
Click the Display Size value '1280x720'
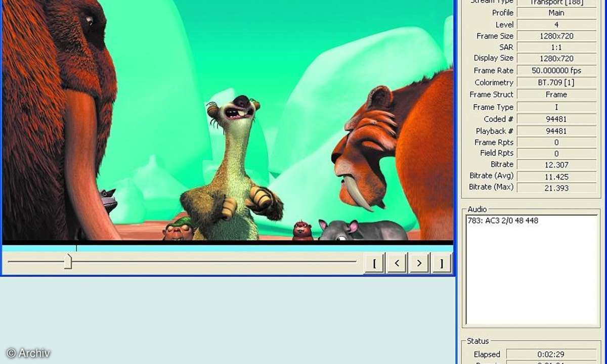coord(556,59)
